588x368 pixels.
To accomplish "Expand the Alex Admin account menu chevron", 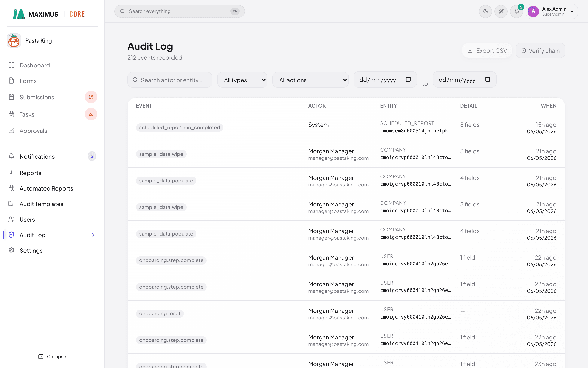I will [x=572, y=11].
